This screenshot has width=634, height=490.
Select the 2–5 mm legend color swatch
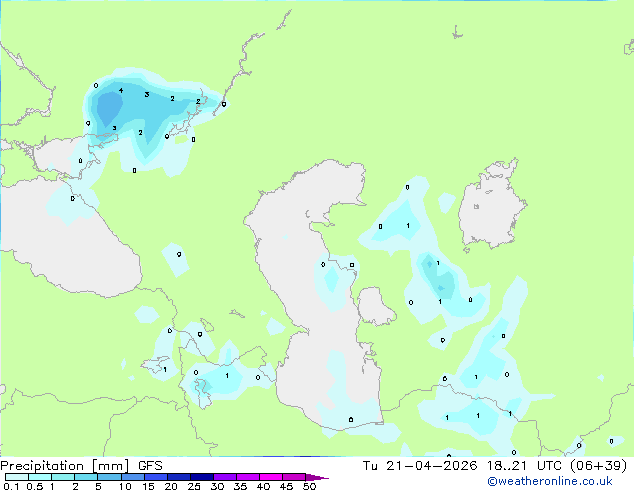click(x=86, y=477)
